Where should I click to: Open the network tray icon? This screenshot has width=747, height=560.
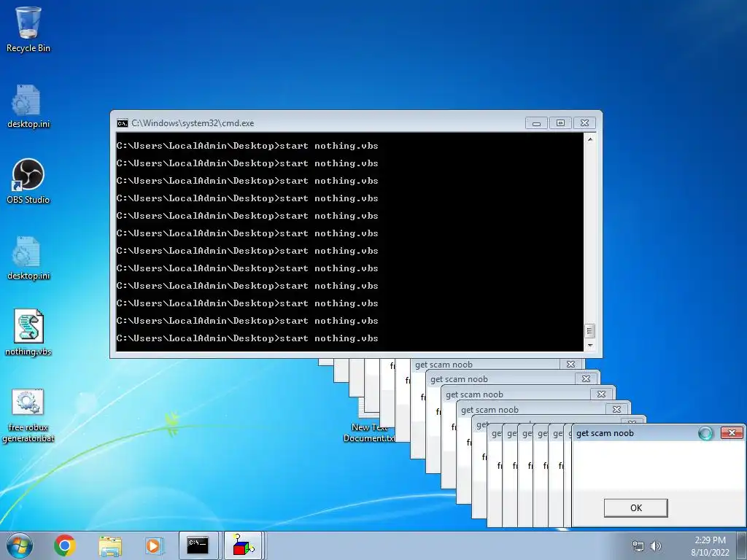tap(638, 545)
